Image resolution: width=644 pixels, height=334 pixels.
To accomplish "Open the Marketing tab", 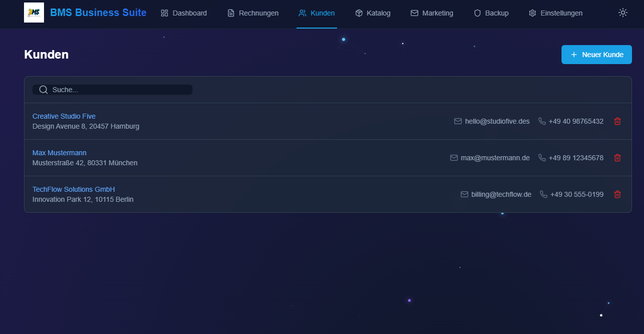I will pos(432,14).
